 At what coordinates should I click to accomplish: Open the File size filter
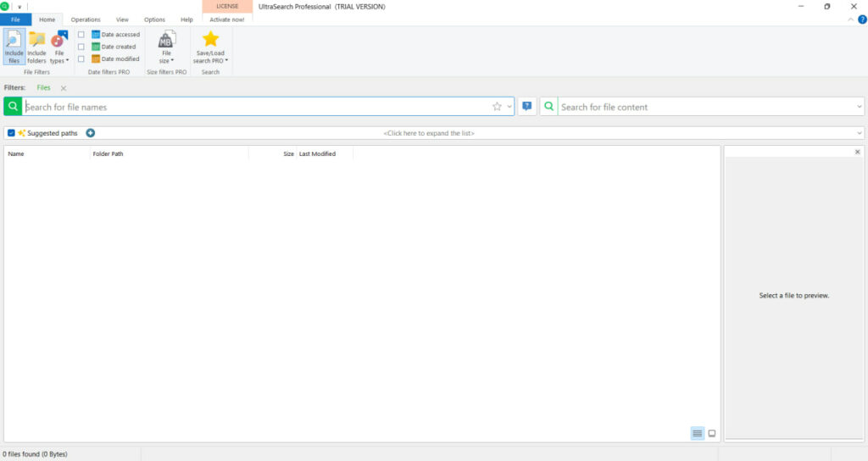(166, 47)
